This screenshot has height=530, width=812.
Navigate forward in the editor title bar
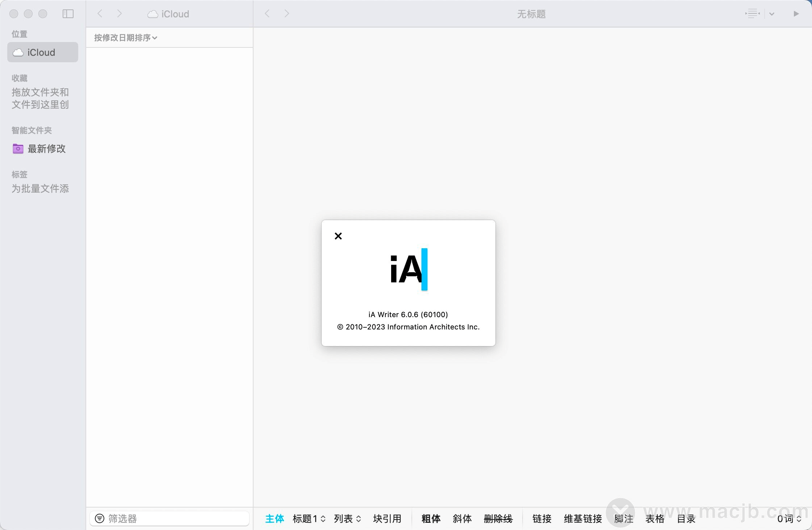(x=287, y=14)
